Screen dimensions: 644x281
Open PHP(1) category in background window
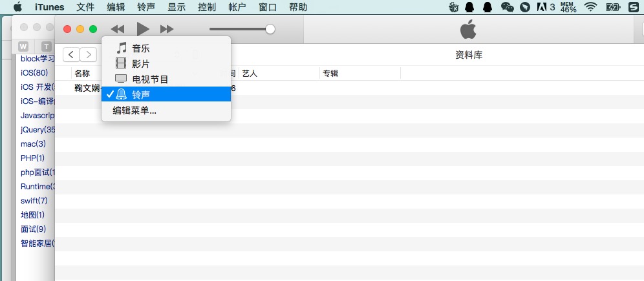[x=32, y=158]
